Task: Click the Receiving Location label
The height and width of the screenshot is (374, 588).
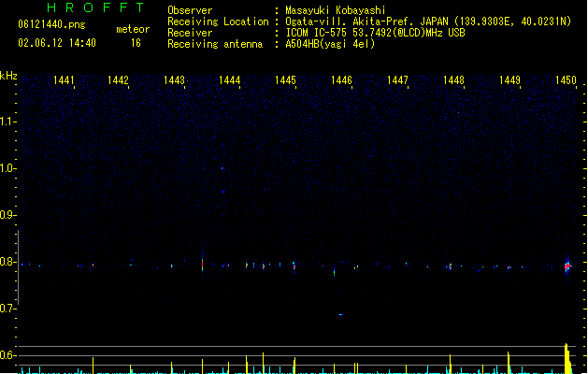Action: (x=218, y=22)
